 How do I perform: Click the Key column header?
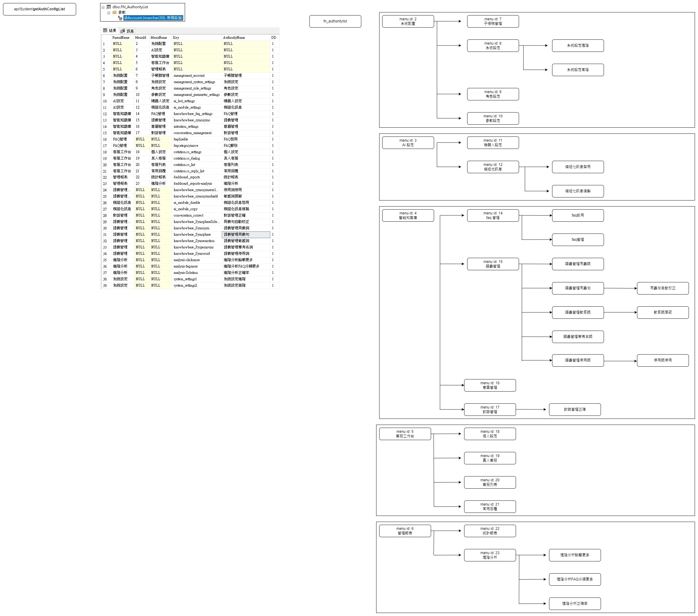(197, 38)
